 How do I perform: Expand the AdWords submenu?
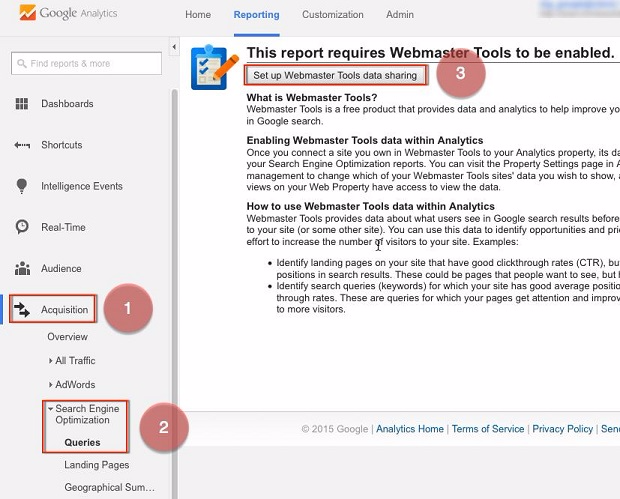[72, 385]
